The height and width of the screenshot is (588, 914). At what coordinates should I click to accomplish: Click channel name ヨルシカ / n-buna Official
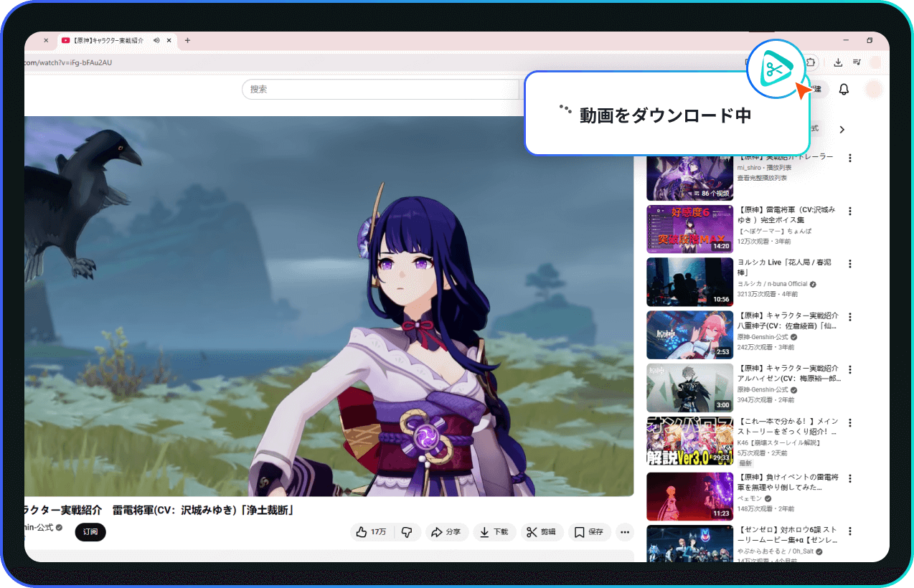772,284
